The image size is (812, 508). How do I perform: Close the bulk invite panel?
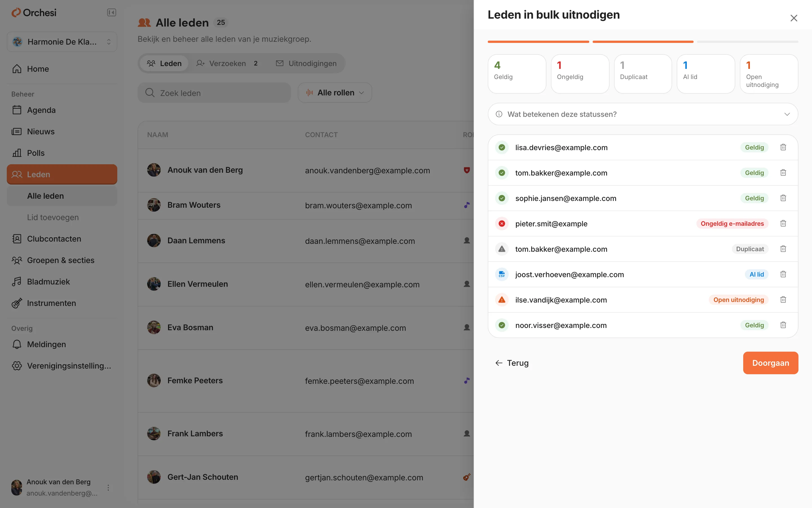(x=794, y=18)
